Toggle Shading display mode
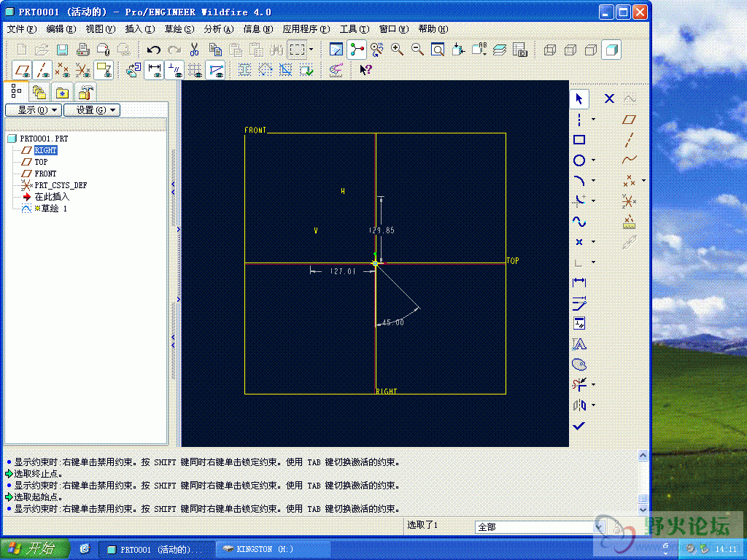This screenshot has height=560, width=747. tap(611, 50)
